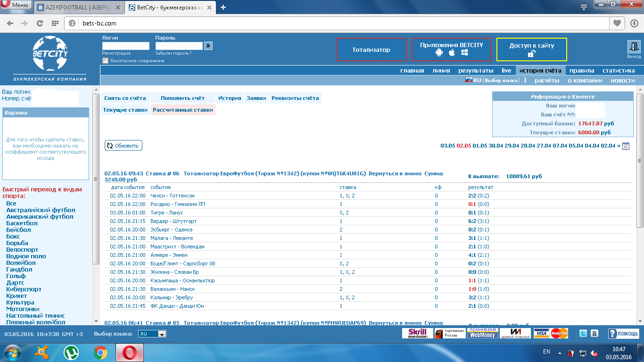
Task: Toggle 'безопасное соединение' checkbox
Action: pos(106,60)
